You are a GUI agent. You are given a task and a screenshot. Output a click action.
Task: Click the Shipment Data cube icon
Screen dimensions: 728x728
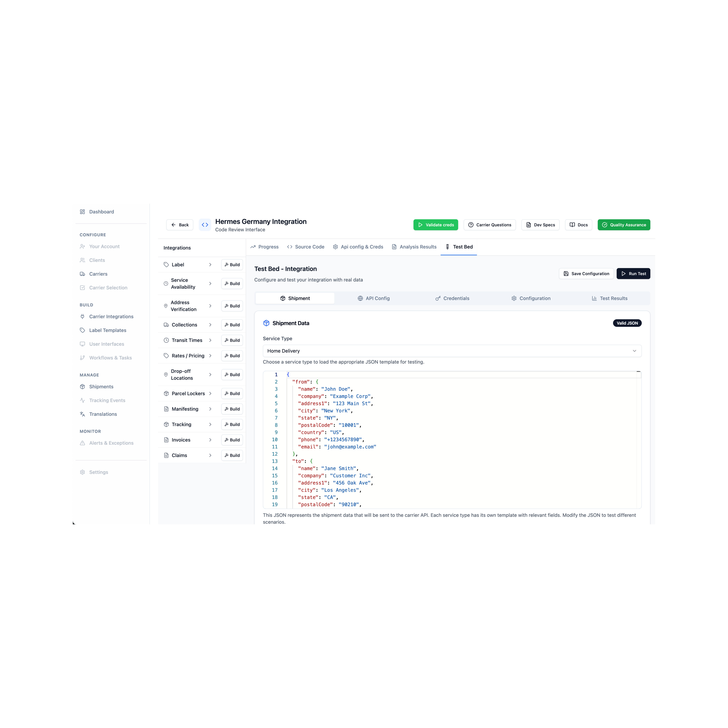click(266, 323)
